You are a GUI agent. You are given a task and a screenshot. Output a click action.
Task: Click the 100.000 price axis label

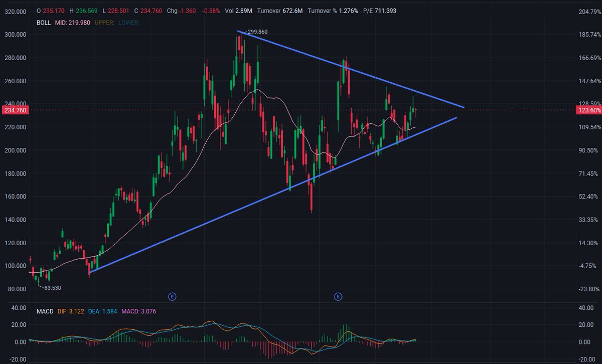coord(16,266)
